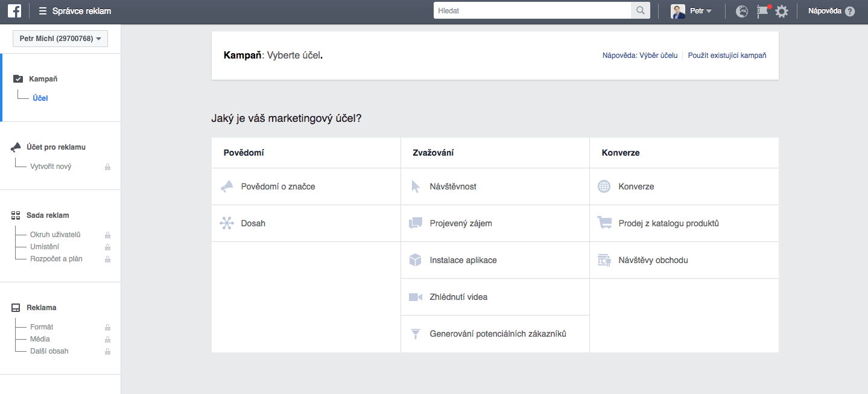Viewport: 868px width, 394px height.
Task: Open the flag pages icon with red dot
Action: pyautogui.click(x=763, y=10)
